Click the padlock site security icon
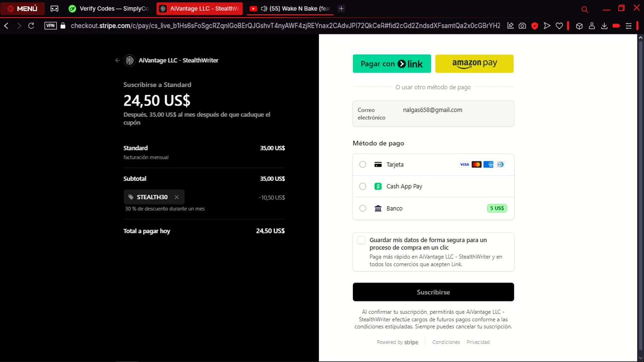 tap(63, 26)
